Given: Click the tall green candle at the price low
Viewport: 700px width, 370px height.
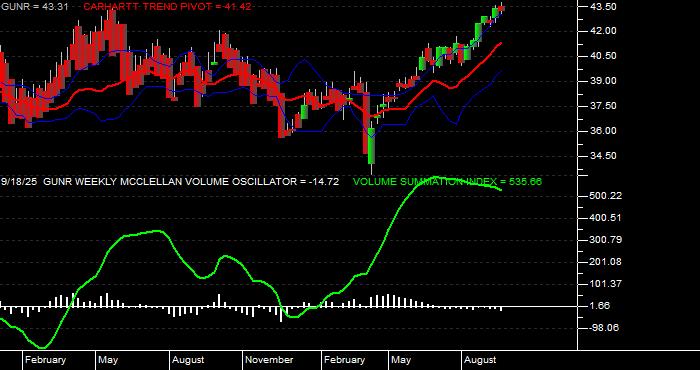Looking at the screenshot, I should [x=371, y=146].
